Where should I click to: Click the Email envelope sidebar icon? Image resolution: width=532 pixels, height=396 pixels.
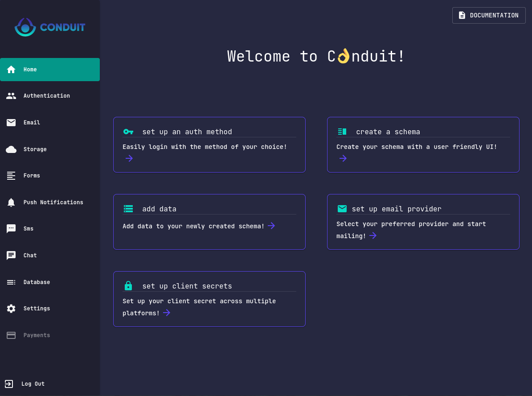[x=11, y=123]
